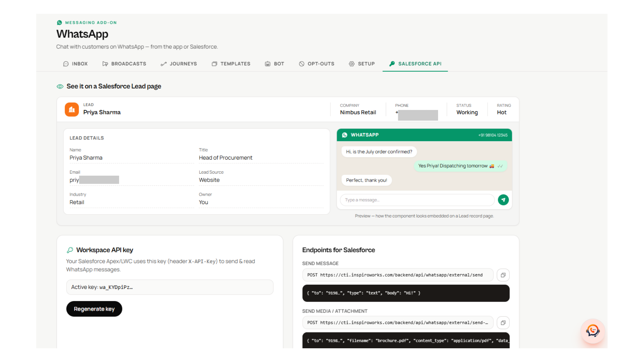Screen dimensions: 644x362
Task: Select the Opt-Outs tab
Action: tap(317, 64)
